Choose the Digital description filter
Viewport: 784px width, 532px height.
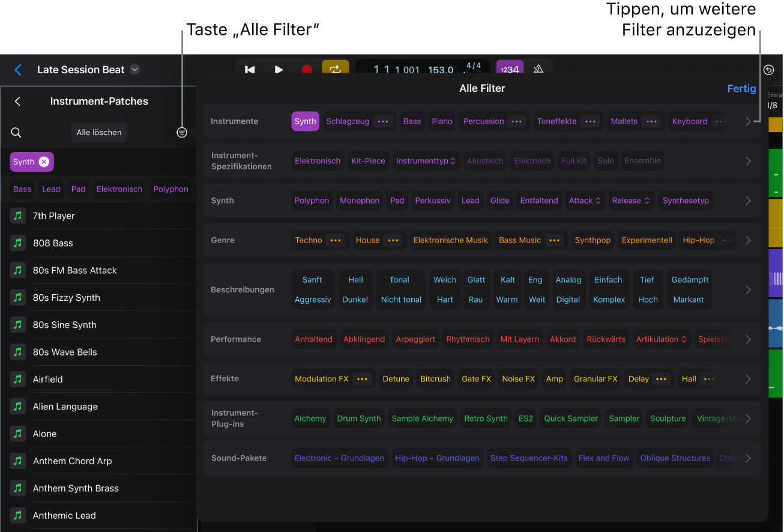pyautogui.click(x=568, y=300)
